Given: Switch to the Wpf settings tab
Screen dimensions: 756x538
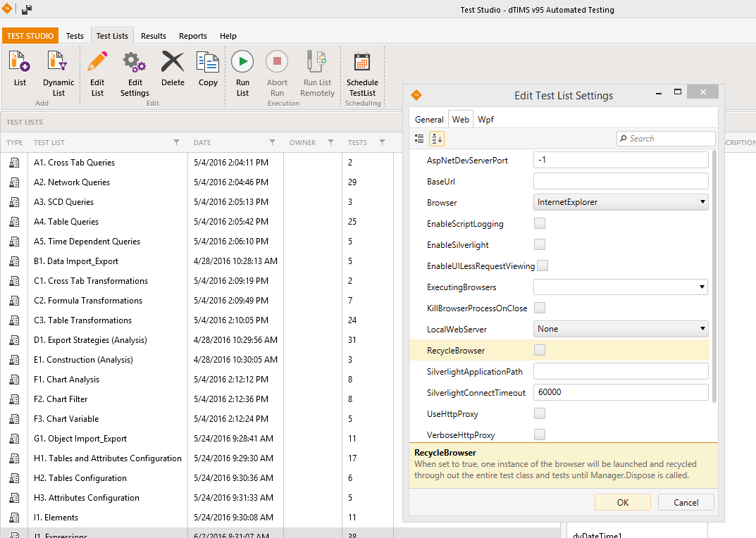Looking at the screenshot, I should point(485,120).
